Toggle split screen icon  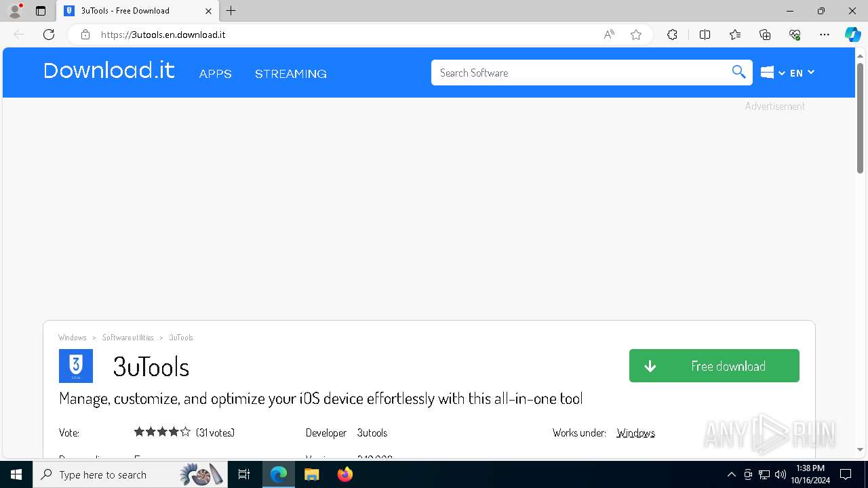coord(705,35)
